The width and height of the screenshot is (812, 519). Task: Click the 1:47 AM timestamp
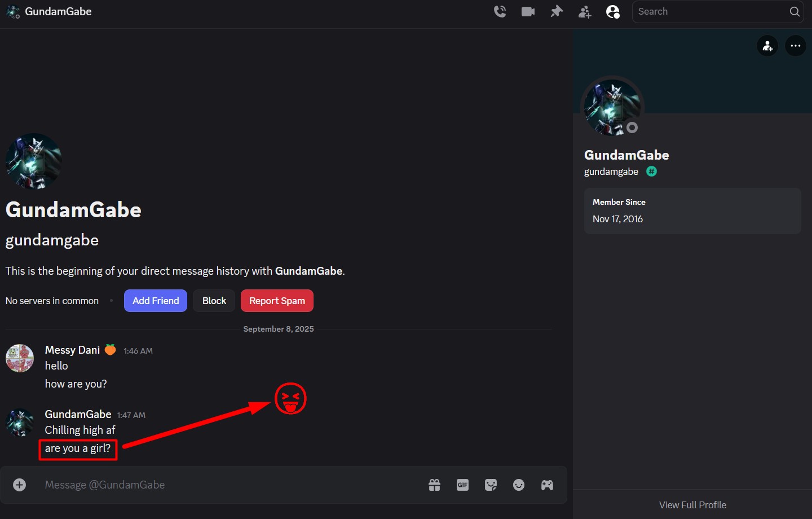131,415
